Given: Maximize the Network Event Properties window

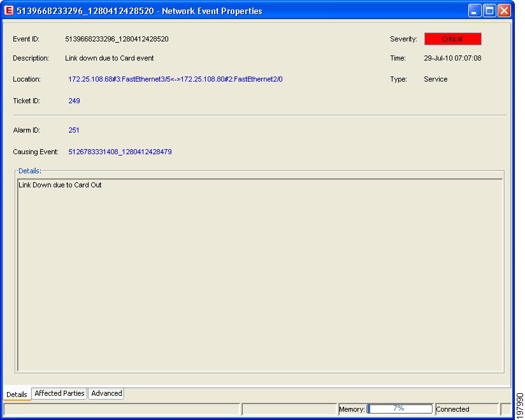Looking at the screenshot, I should [x=489, y=11].
